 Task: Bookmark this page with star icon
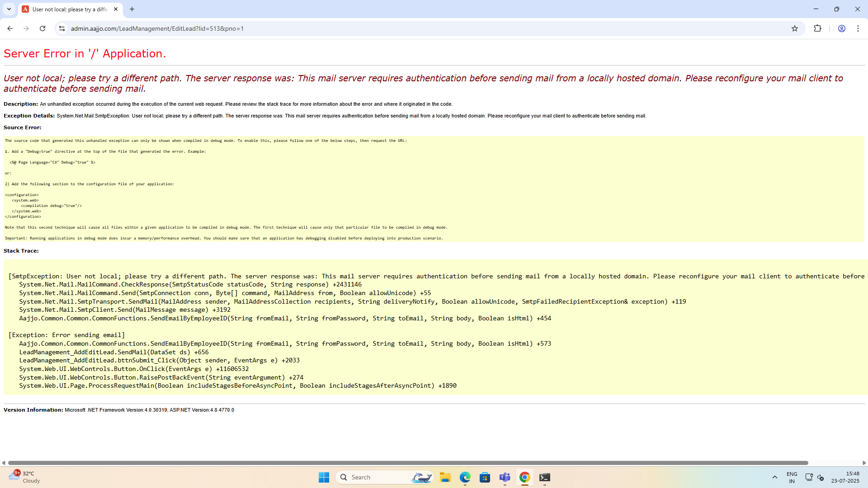(795, 28)
